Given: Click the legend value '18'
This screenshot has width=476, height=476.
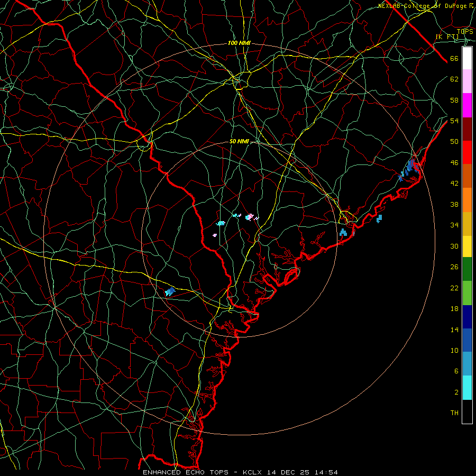Looking at the screenshot, I should coord(454,309).
